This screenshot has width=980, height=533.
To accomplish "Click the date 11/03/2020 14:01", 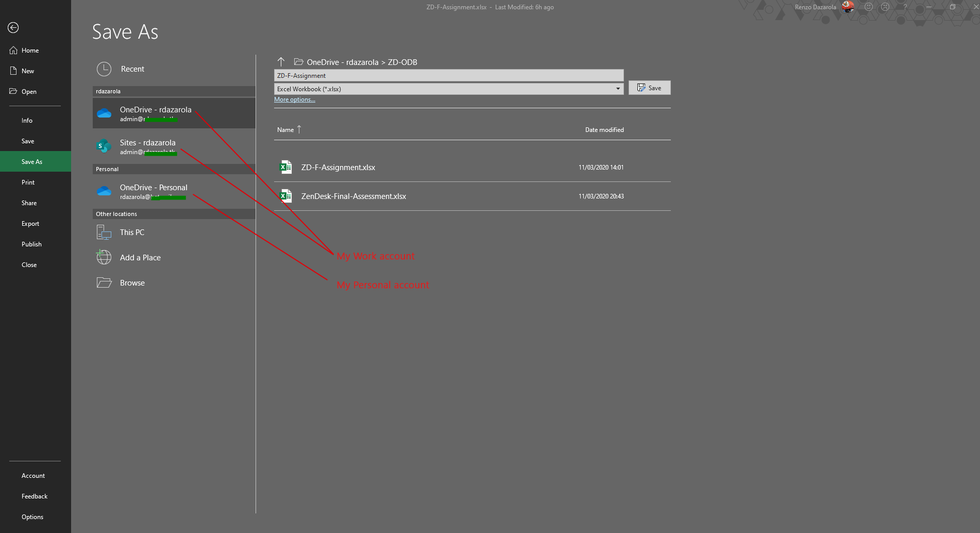I will pos(601,168).
